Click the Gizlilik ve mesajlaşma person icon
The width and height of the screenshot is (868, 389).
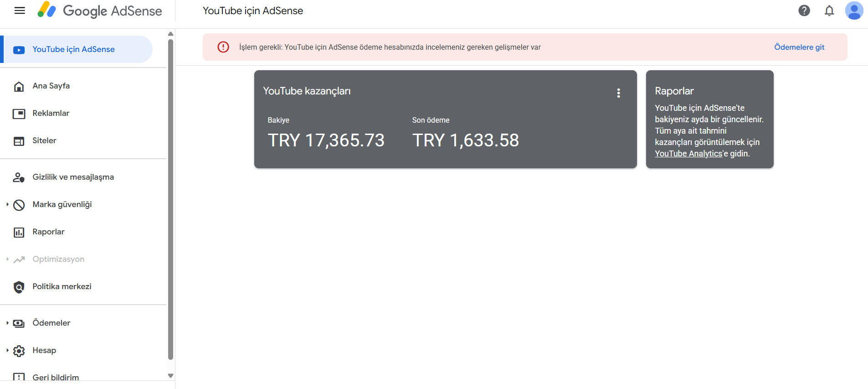pyautogui.click(x=19, y=177)
